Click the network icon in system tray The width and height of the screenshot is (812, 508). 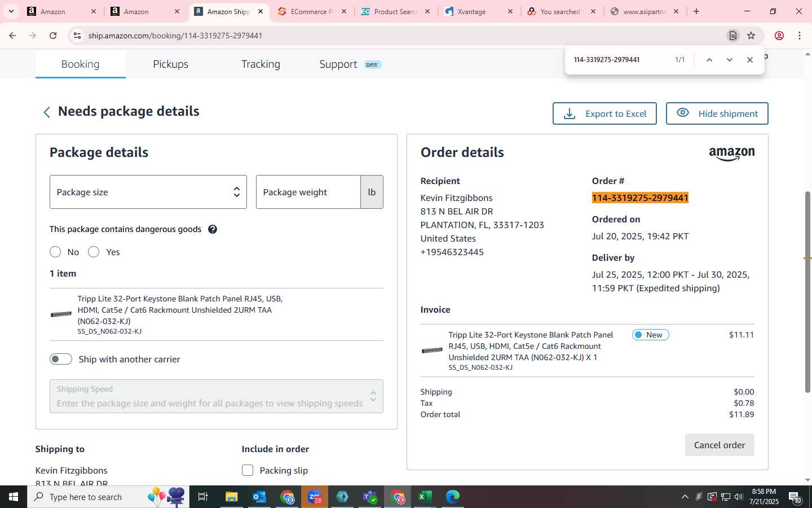[x=725, y=497]
